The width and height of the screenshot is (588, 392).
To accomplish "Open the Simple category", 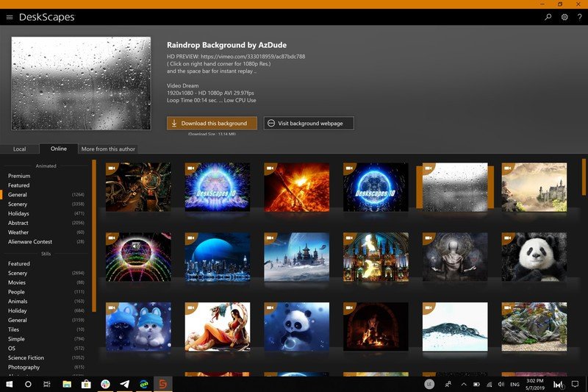I will tap(46, 339).
